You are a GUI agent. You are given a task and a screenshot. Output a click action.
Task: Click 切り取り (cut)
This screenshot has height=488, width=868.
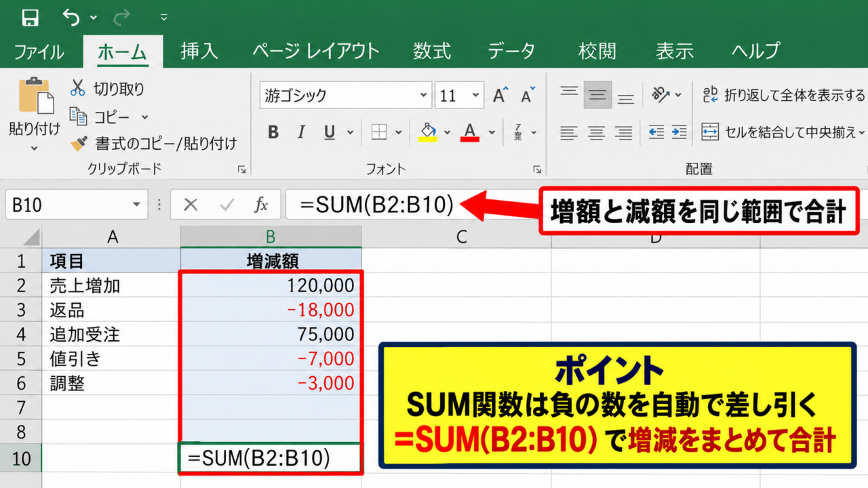point(107,89)
